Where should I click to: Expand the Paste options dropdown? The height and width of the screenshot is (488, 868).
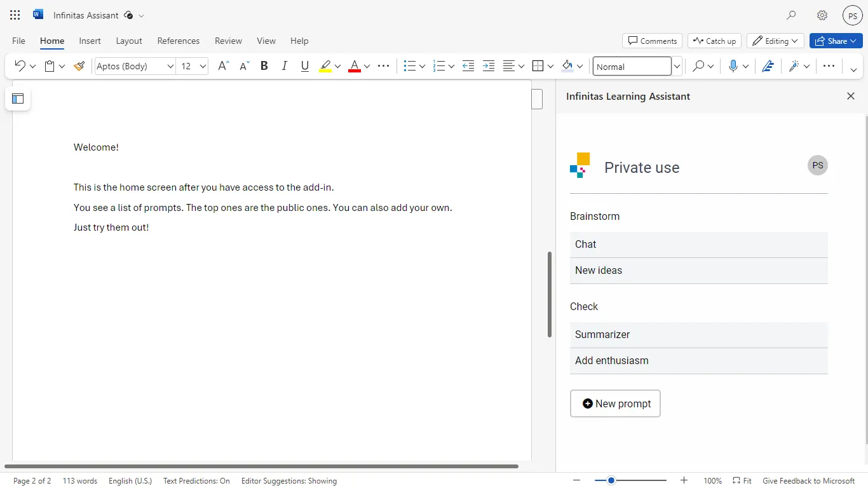[x=62, y=66]
